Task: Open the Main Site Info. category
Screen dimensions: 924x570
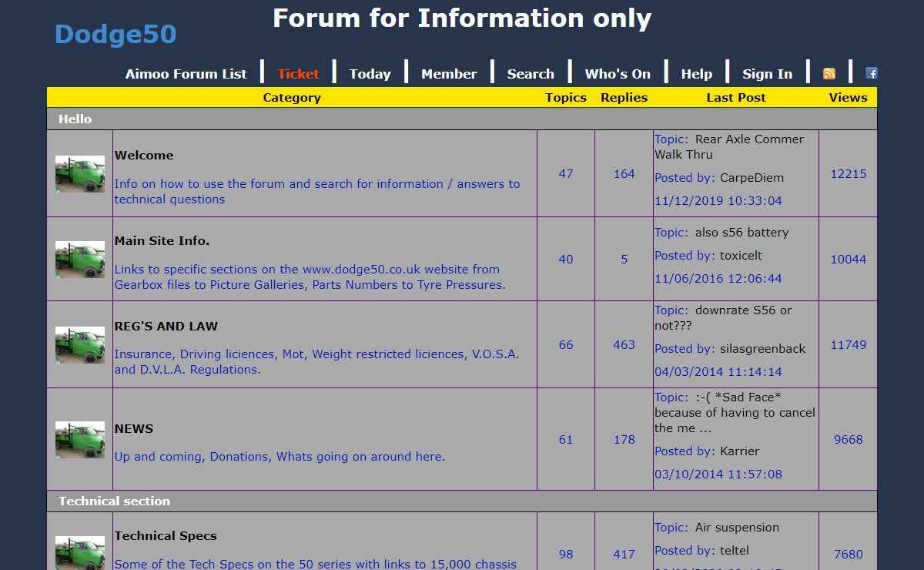Action: 162,240
